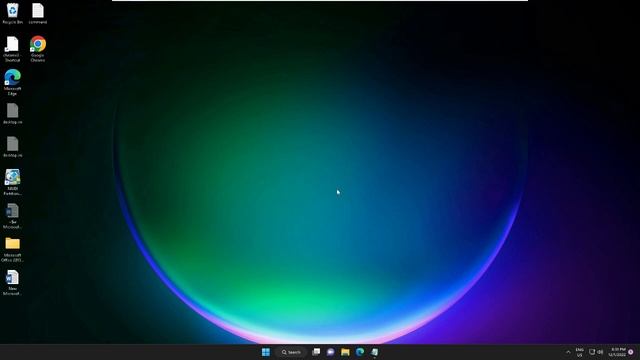Open Task View from the taskbar
This screenshot has height=360, width=640.
point(316,352)
